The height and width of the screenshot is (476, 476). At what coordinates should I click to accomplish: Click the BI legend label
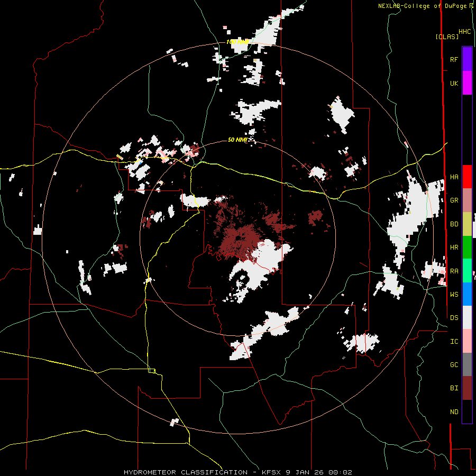[454, 388]
